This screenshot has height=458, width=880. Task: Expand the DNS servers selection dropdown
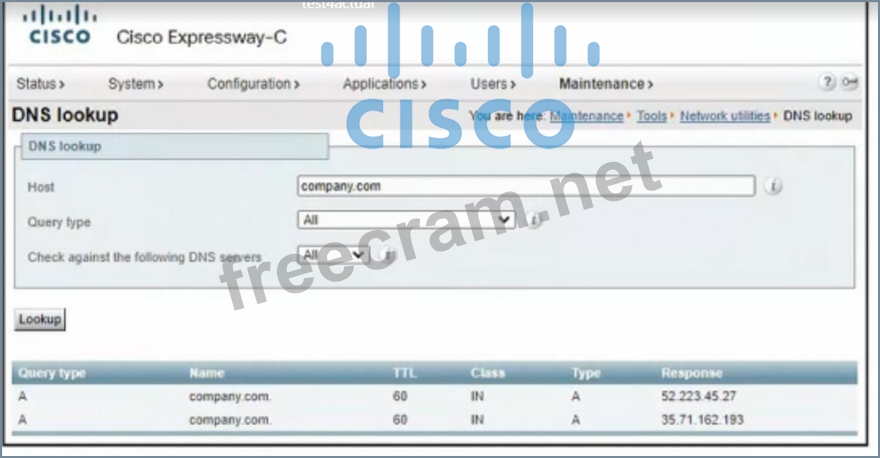point(333,256)
